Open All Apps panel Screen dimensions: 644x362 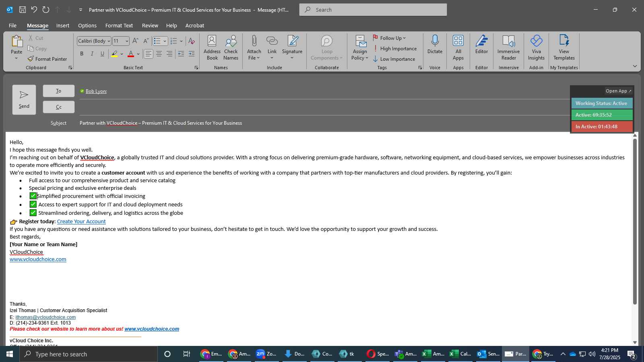pyautogui.click(x=458, y=47)
